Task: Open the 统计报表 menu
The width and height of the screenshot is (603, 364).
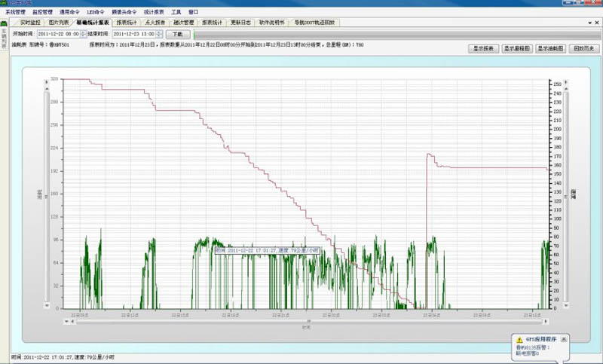Action: point(154,13)
